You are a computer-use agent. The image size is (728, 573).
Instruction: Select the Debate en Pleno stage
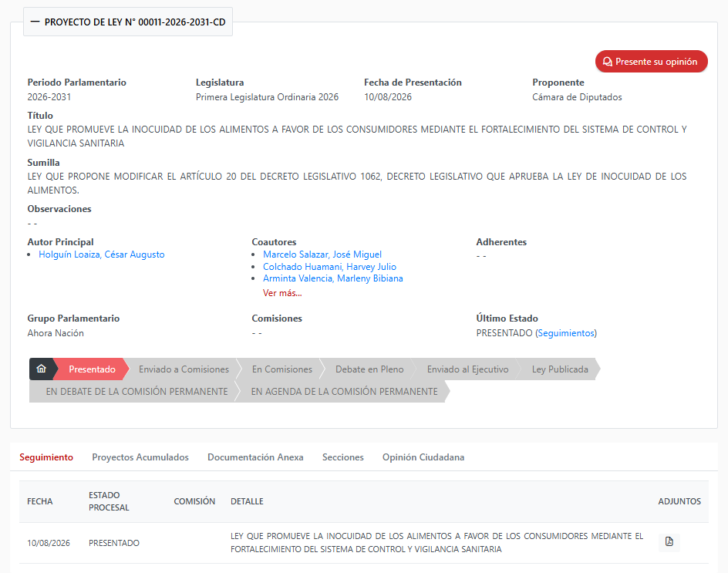click(x=369, y=369)
